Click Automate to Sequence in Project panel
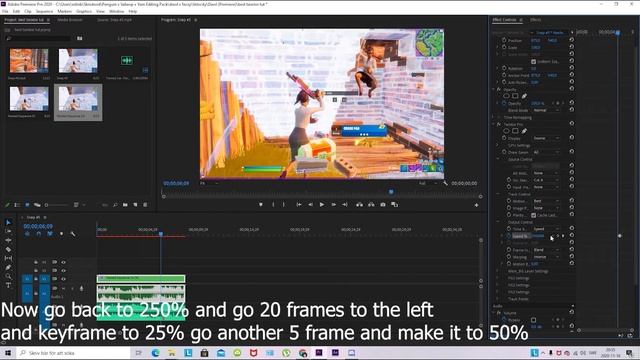The image size is (640, 360). [x=105, y=205]
